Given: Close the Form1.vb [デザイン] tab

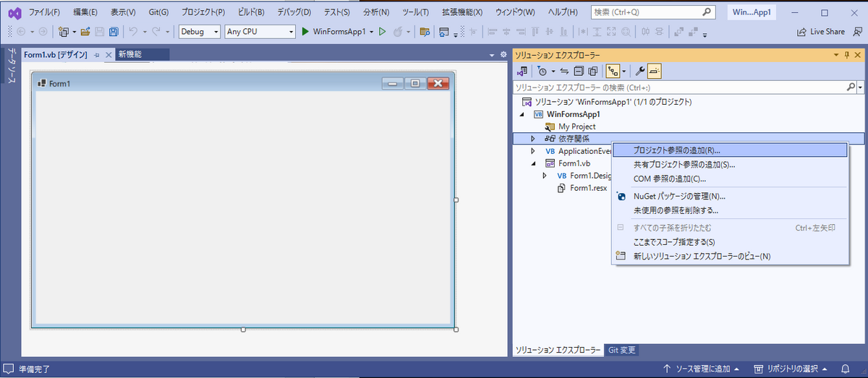Looking at the screenshot, I should click(x=109, y=55).
